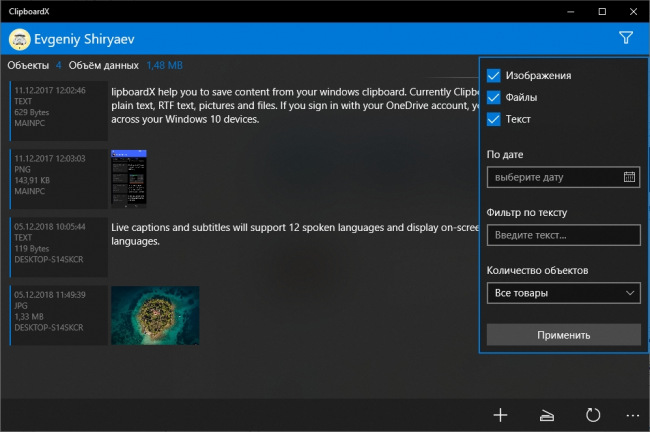
Task: Open the island JPG thumbnail
Action: point(155,316)
